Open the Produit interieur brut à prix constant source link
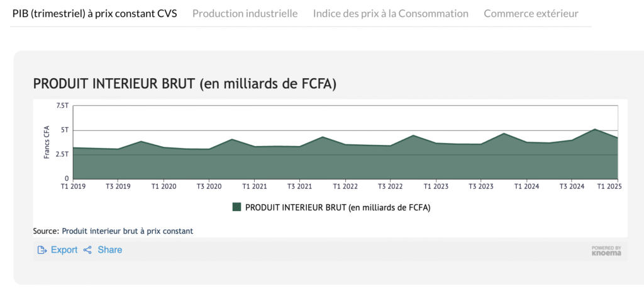 [x=127, y=231]
